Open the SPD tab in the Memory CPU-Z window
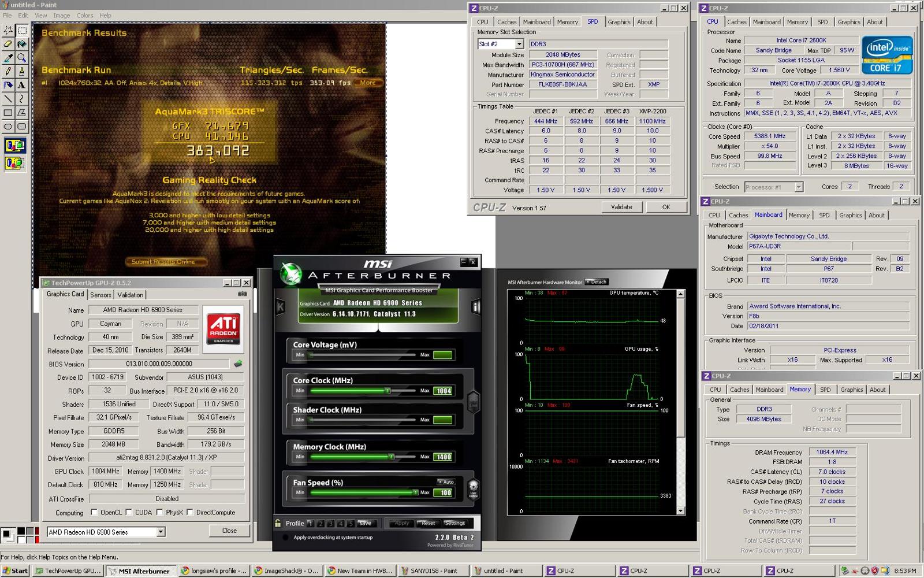Image resolution: width=924 pixels, height=578 pixels. [x=826, y=390]
